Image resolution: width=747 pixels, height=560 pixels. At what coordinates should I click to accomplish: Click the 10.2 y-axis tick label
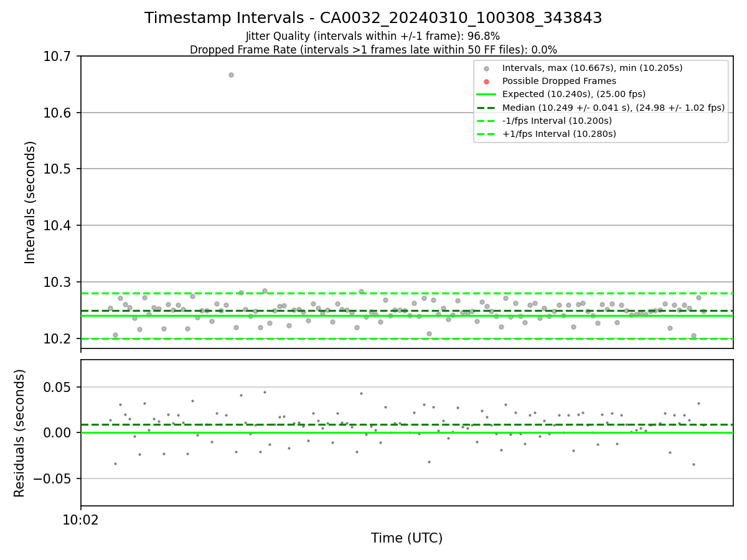click(x=58, y=338)
